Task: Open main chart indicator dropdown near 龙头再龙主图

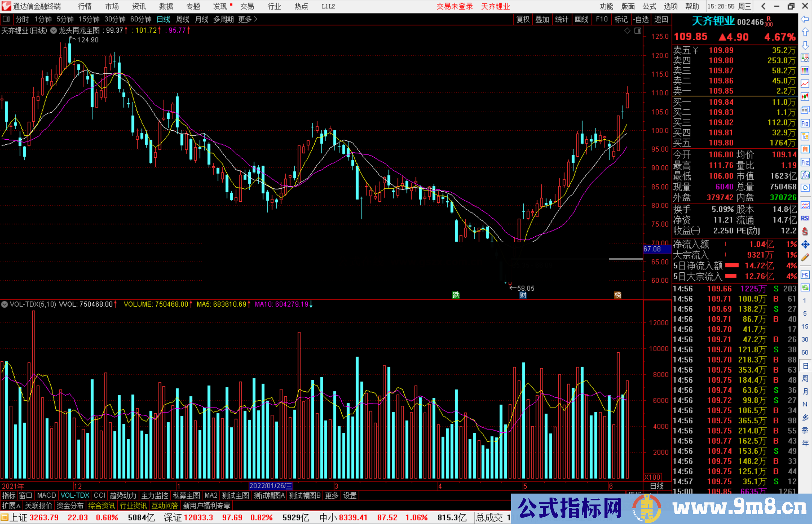Action: point(54,30)
